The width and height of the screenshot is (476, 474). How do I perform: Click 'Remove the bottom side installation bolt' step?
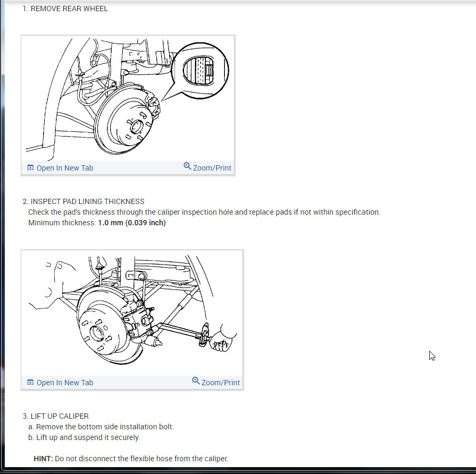[101, 427]
